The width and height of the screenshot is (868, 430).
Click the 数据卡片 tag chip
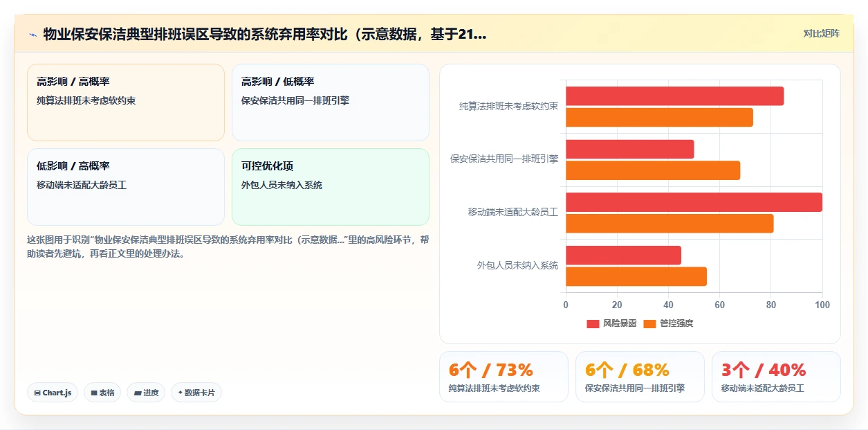(196, 393)
